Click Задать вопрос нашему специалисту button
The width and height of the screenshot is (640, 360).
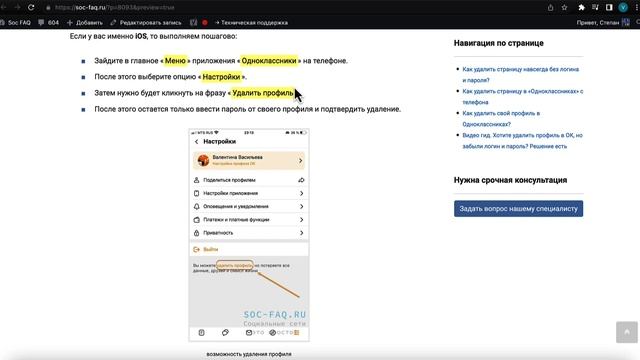click(x=518, y=209)
